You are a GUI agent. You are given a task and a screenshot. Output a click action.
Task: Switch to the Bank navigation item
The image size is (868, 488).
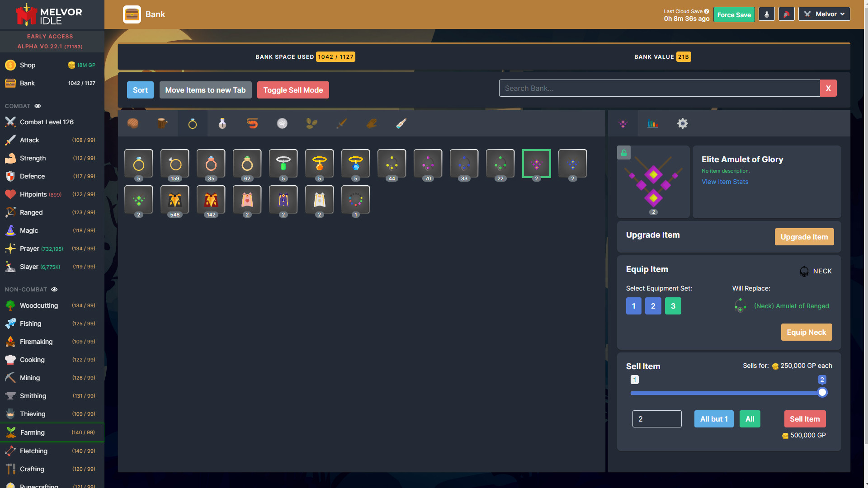click(x=27, y=82)
